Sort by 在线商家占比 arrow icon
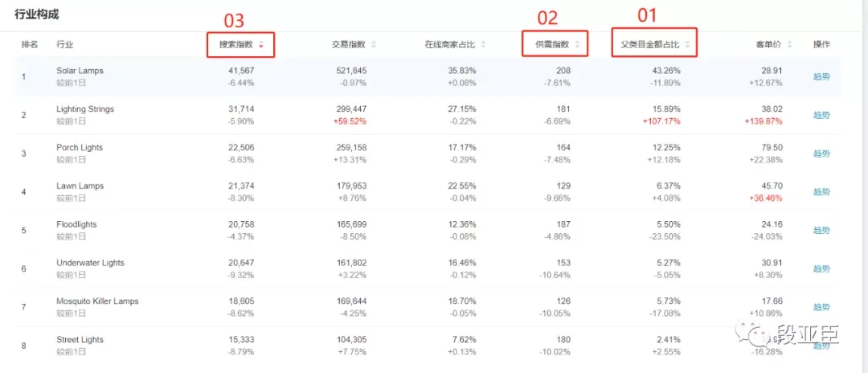Image resolution: width=868 pixels, height=373 pixels. (484, 45)
